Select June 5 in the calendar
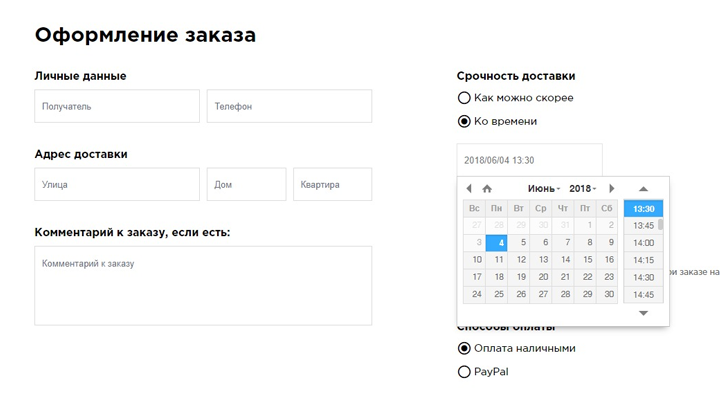 518,243
